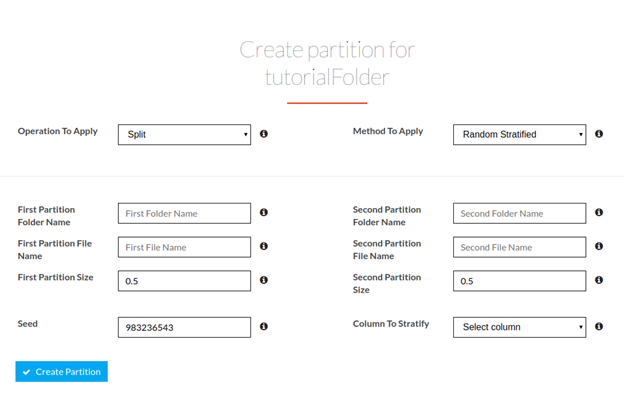Select the Seed value field
Screen dimensions: 624x399
click(184, 327)
